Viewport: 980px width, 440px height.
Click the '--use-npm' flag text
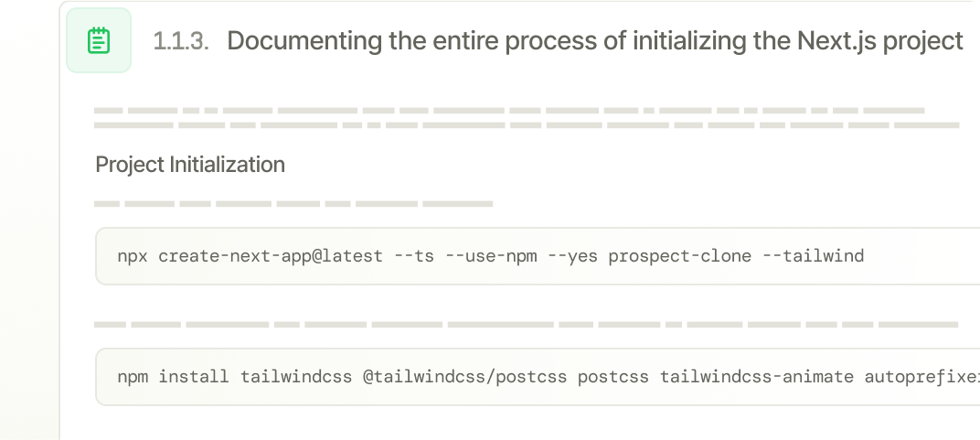click(x=491, y=256)
